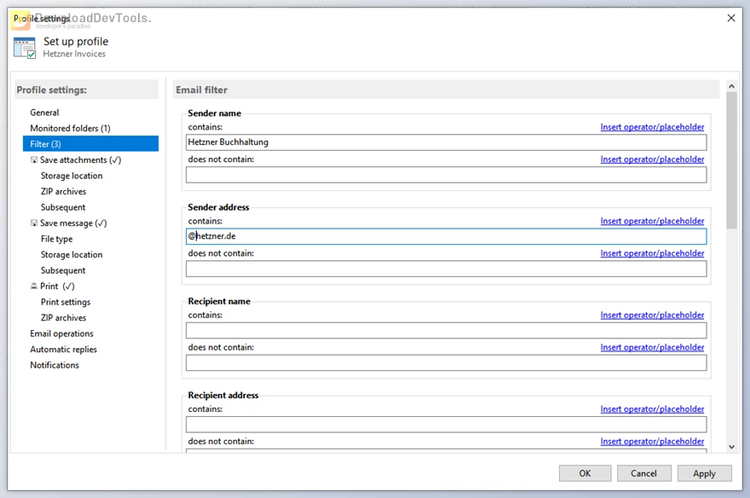
Task: Open Automatic replies
Action: (x=63, y=349)
